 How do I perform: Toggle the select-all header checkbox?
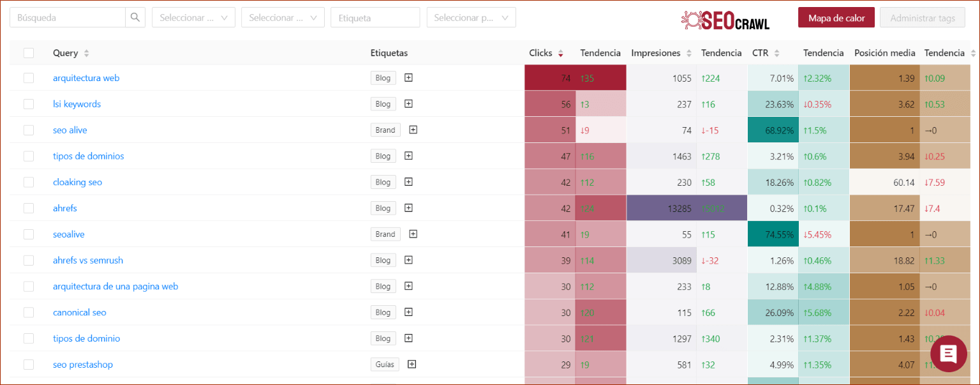tap(29, 53)
